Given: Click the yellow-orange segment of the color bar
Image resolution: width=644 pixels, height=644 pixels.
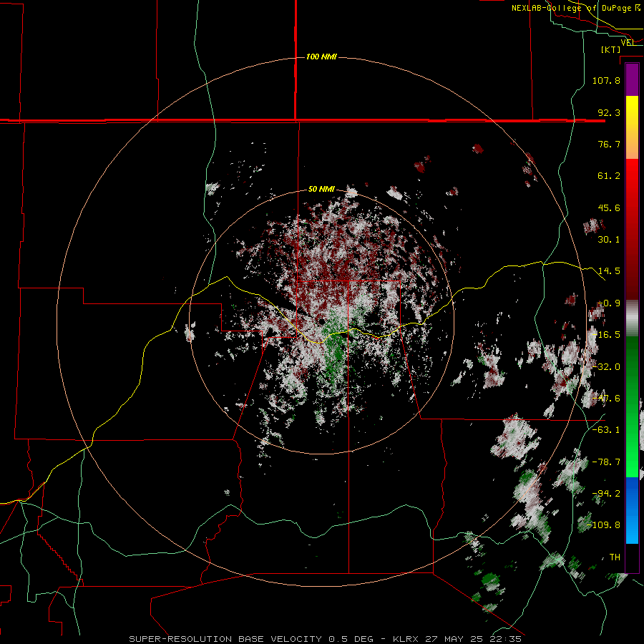Looking at the screenshot, I should coord(632,127).
